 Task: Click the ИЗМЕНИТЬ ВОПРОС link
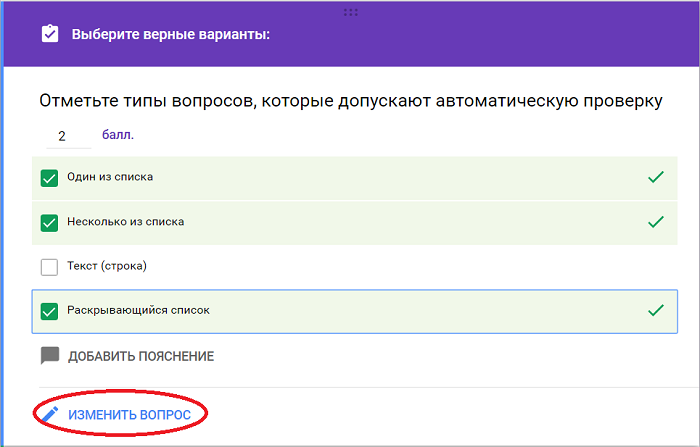(129, 415)
